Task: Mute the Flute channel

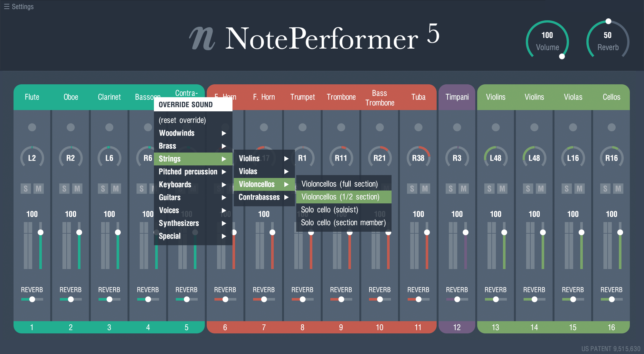Action: tap(39, 189)
